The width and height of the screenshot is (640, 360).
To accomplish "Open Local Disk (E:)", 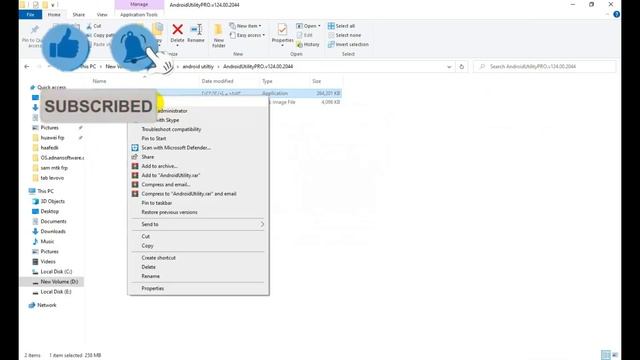I will click(x=56, y=292).
